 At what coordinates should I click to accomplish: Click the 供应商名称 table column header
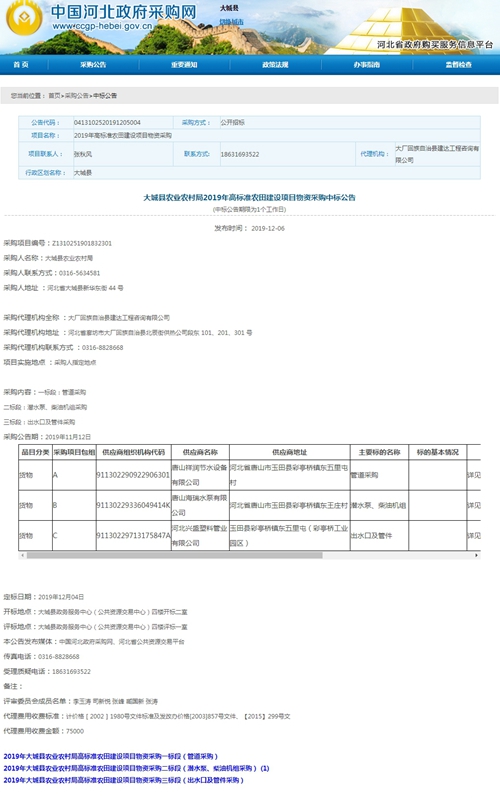tap(200, 452)
